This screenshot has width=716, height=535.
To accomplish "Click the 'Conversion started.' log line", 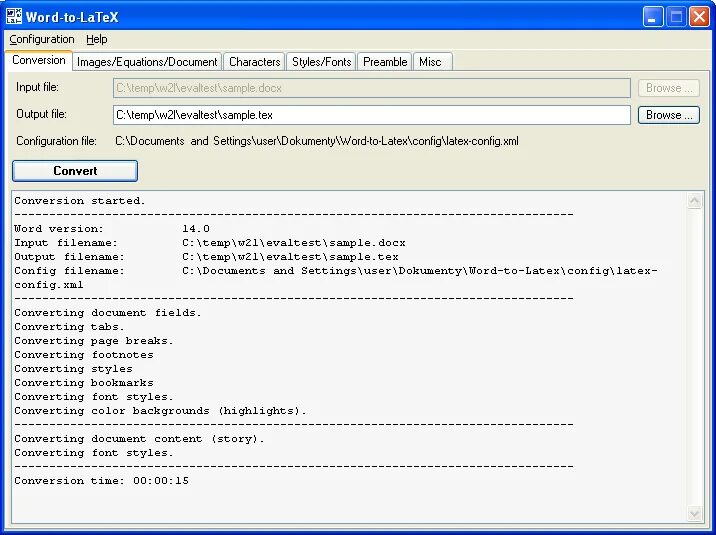I will click(80, 201).
